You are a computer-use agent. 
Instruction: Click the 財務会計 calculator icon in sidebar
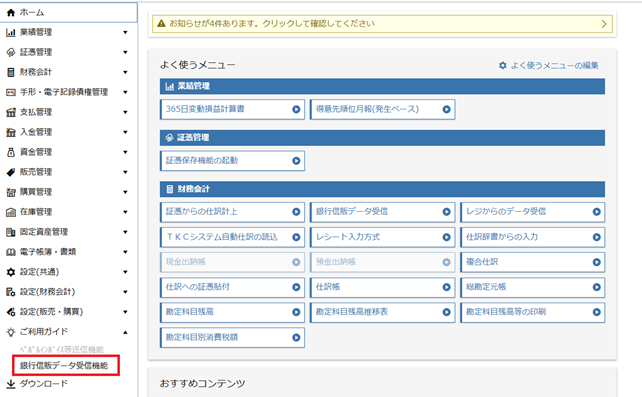(11, 72)
